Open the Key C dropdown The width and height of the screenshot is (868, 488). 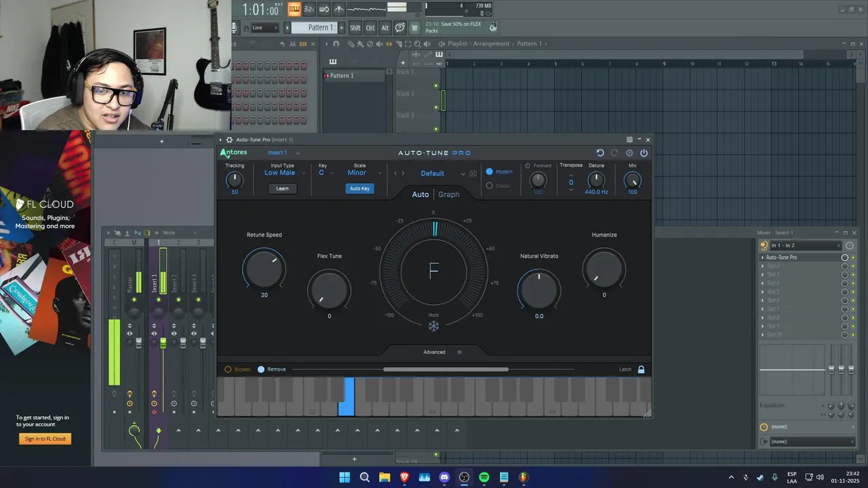pos(325,173)
